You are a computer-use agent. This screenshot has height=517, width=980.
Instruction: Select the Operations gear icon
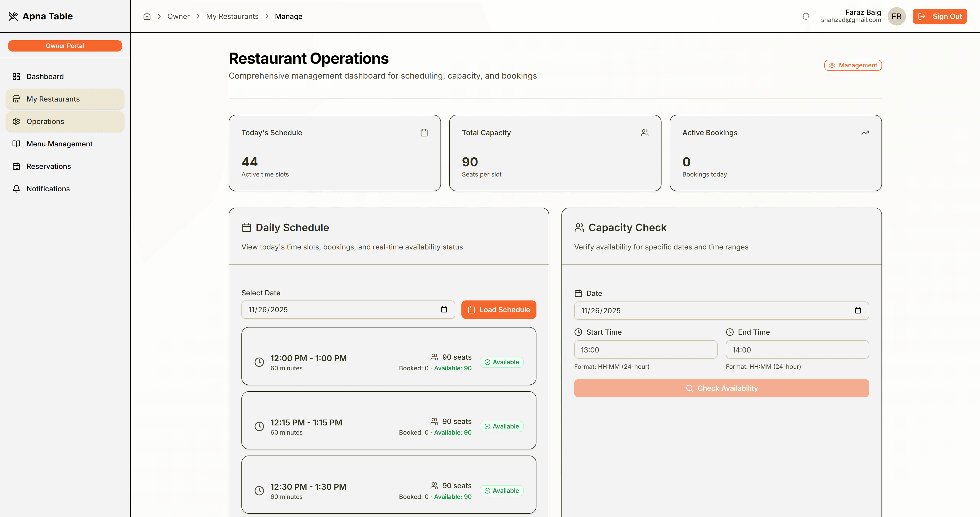(16, 121)
